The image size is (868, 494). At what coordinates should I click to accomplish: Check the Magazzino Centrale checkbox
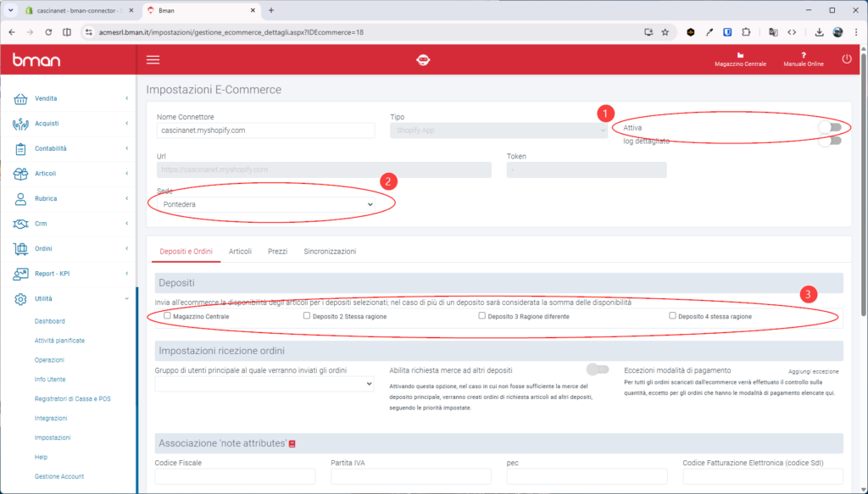(x=168, y=316)
